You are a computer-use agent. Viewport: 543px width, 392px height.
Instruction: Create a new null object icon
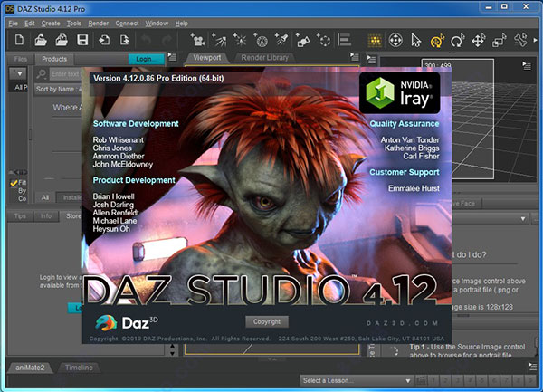[x=324, y=40]
